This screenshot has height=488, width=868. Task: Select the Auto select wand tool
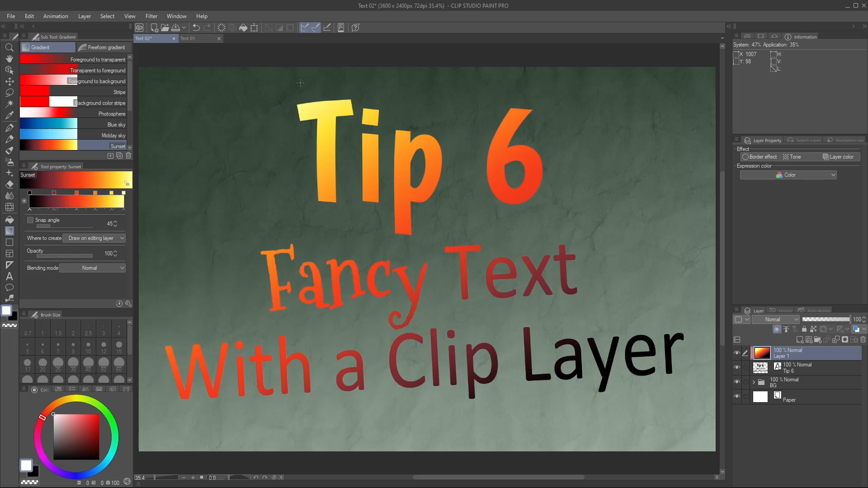(9, 103)
